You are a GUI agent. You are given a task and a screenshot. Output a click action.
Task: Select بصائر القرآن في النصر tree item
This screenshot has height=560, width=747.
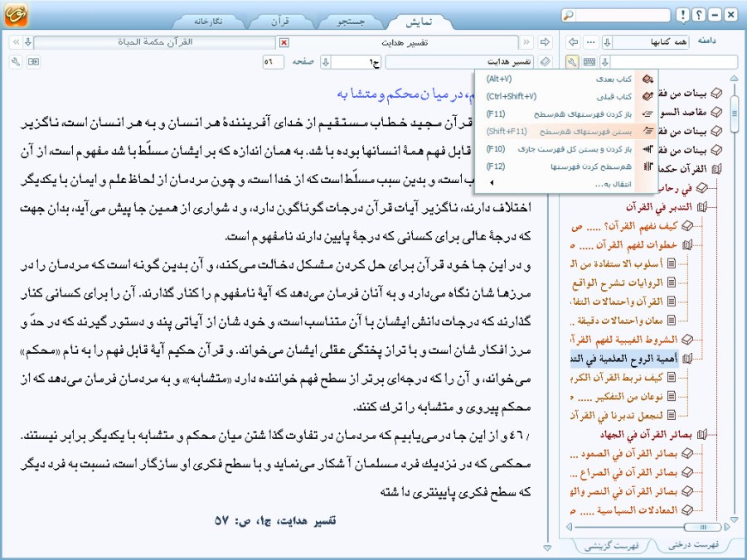click(624, 491)
